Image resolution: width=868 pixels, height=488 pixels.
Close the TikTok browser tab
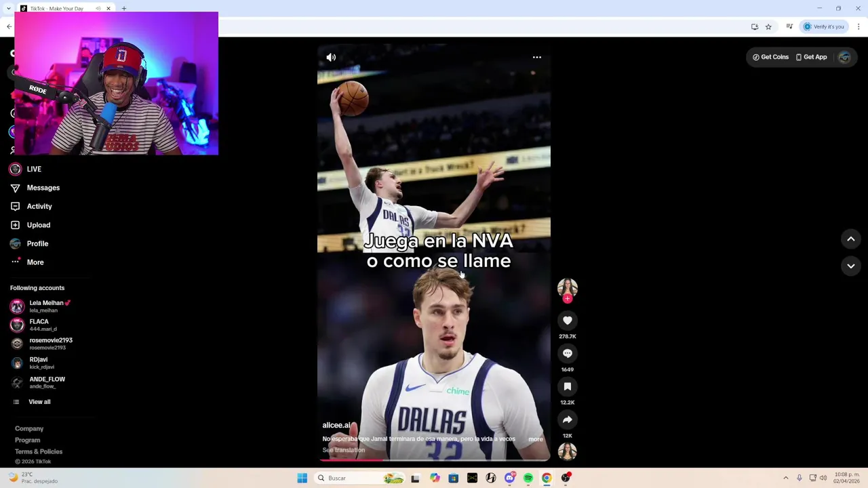(108, 9)
